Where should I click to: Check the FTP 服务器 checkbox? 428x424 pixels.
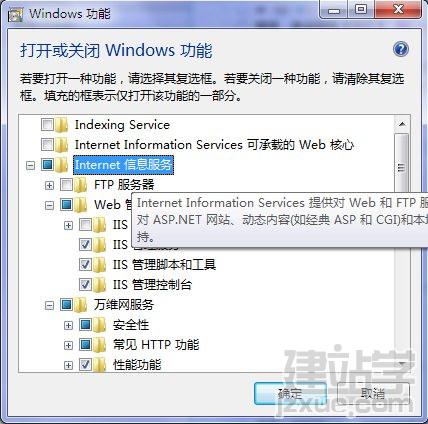coord(66,185)
